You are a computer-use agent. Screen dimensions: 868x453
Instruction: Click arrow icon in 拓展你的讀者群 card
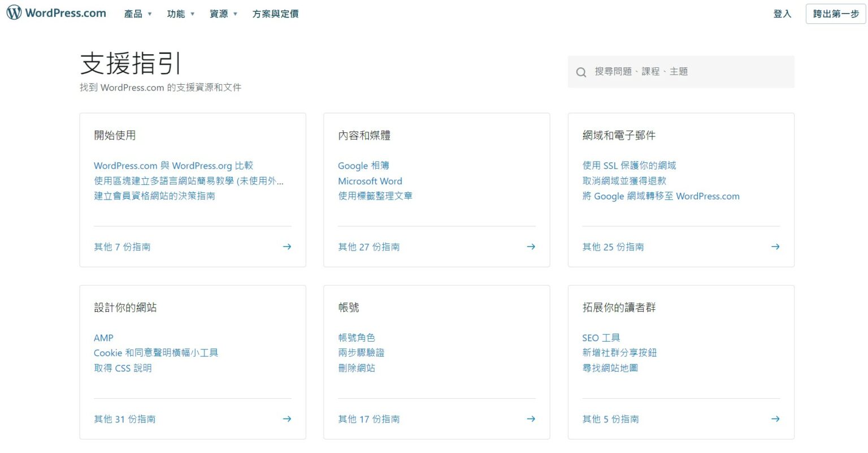(775, 419)
